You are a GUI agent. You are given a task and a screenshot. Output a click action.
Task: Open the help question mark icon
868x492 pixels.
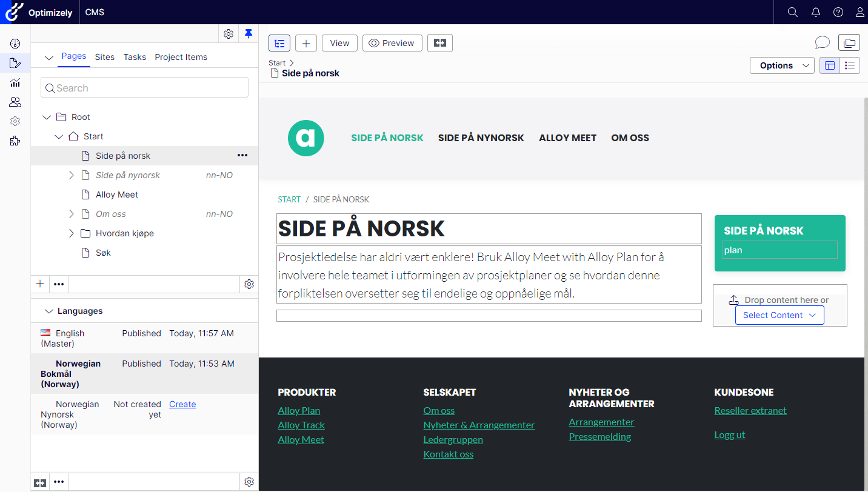(838, 12)
